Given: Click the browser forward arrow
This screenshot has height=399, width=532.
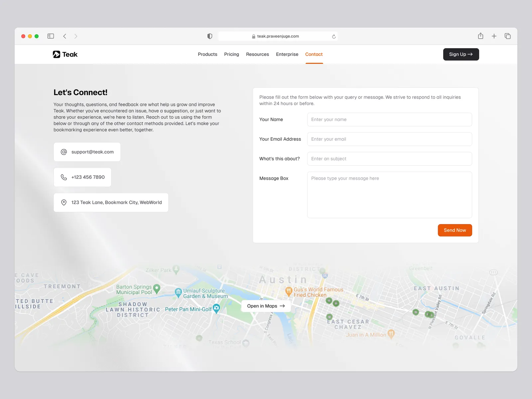Looking at the screenshot, I should coord(76,36).
